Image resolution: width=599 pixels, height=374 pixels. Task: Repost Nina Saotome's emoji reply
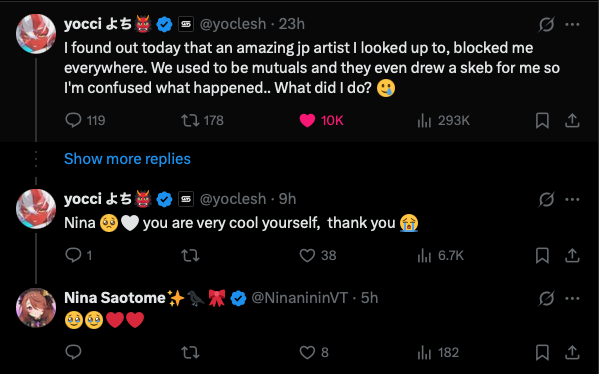pyautogui.click(x=190, y=352)
